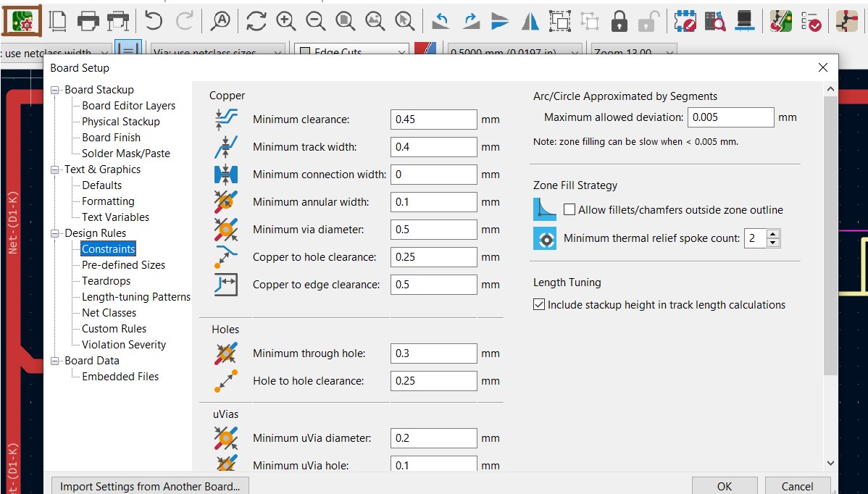The height and width of the screenshot is (494, 868).
Task: Click the Copper to edge clearance field
Action: click(x=433, y=285)
